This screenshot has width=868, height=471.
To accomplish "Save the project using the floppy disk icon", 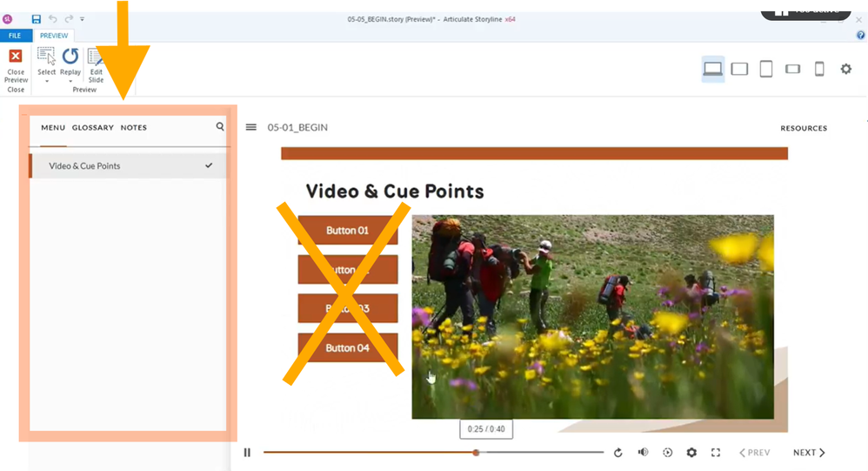I will click(36, 18).
